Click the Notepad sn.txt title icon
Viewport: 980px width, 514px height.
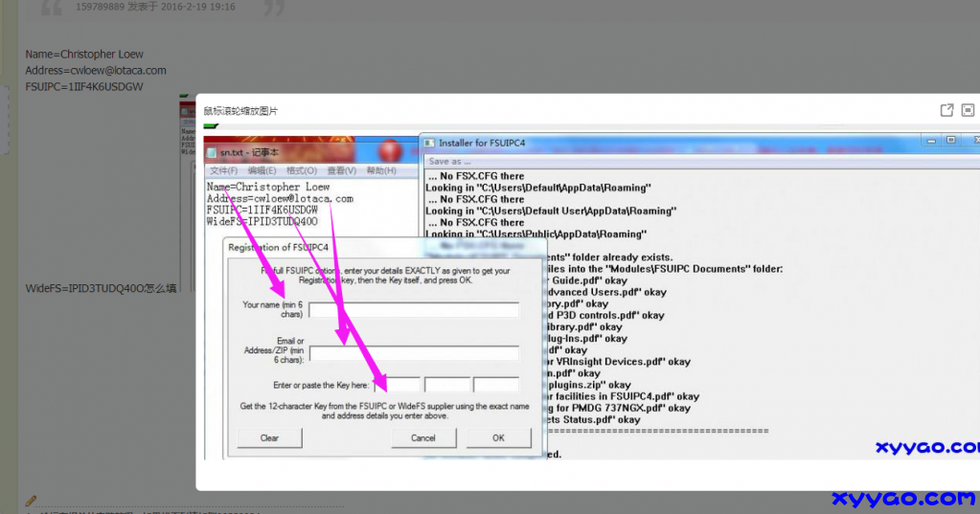pyautogui.click(x=212, y=151)
